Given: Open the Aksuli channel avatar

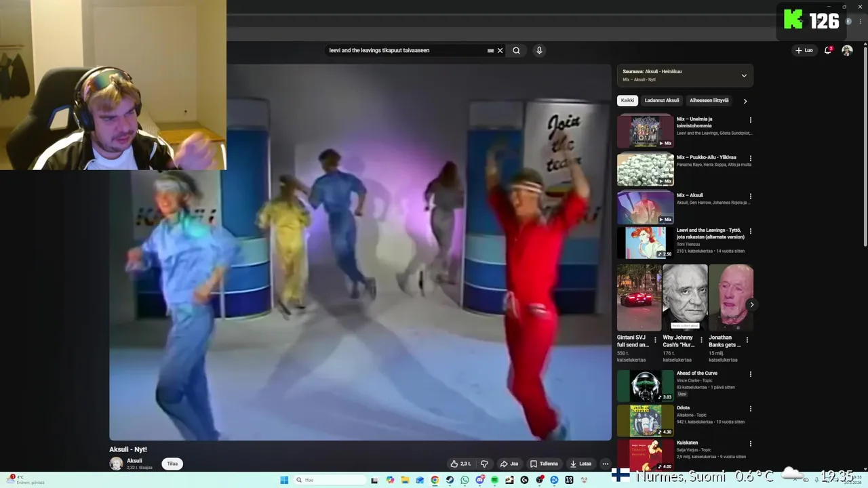Looking at the screenshot, I should tap(116, 464).
